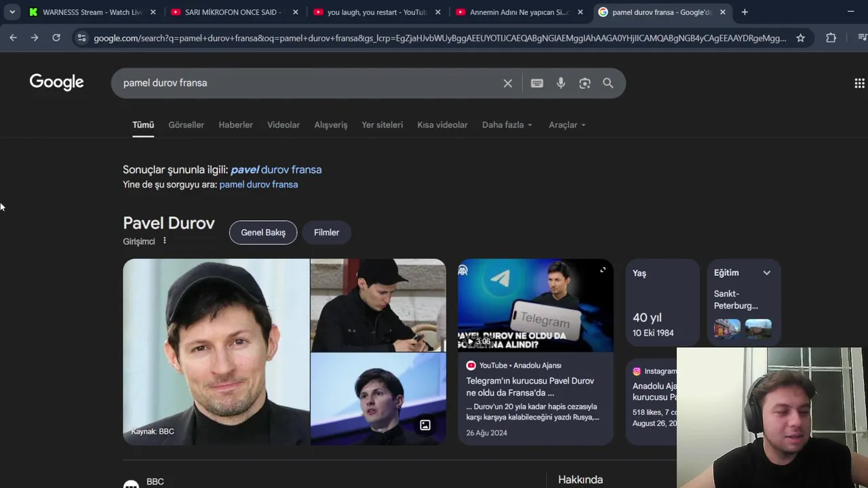
Task: Play the Anadolu Ajansı Telegram video thumbnail
Action: [535, 305]
